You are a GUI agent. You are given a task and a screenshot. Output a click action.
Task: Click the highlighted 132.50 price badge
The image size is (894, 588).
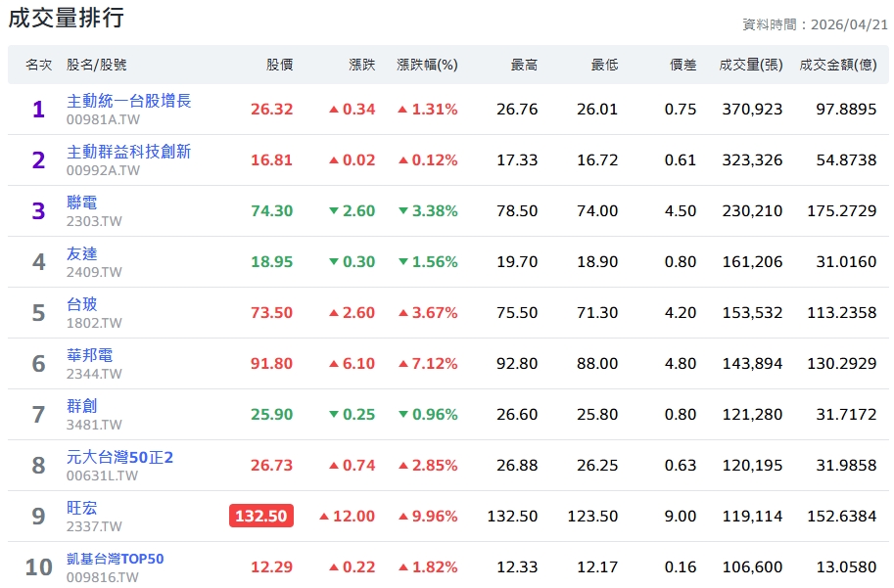261,516
